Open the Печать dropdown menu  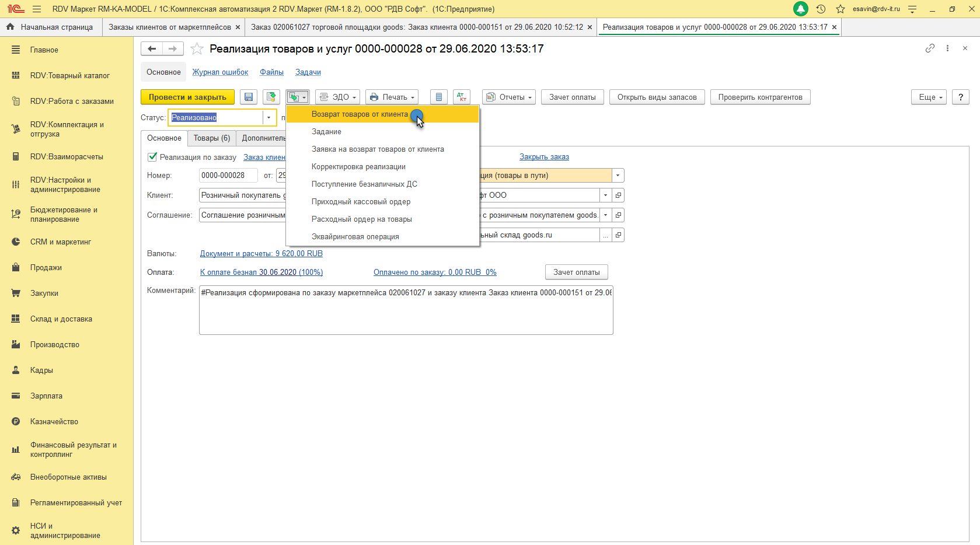point(392,97)
